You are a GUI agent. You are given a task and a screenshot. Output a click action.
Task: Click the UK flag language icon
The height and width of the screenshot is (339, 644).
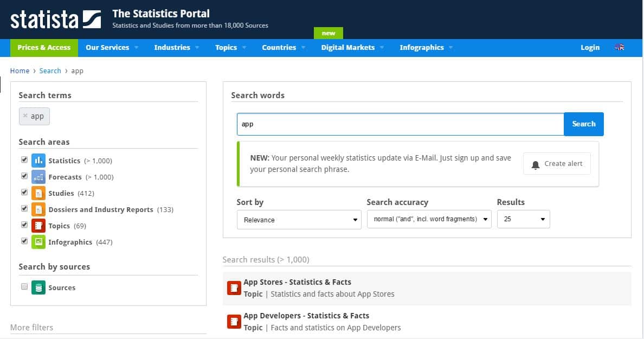620,47
